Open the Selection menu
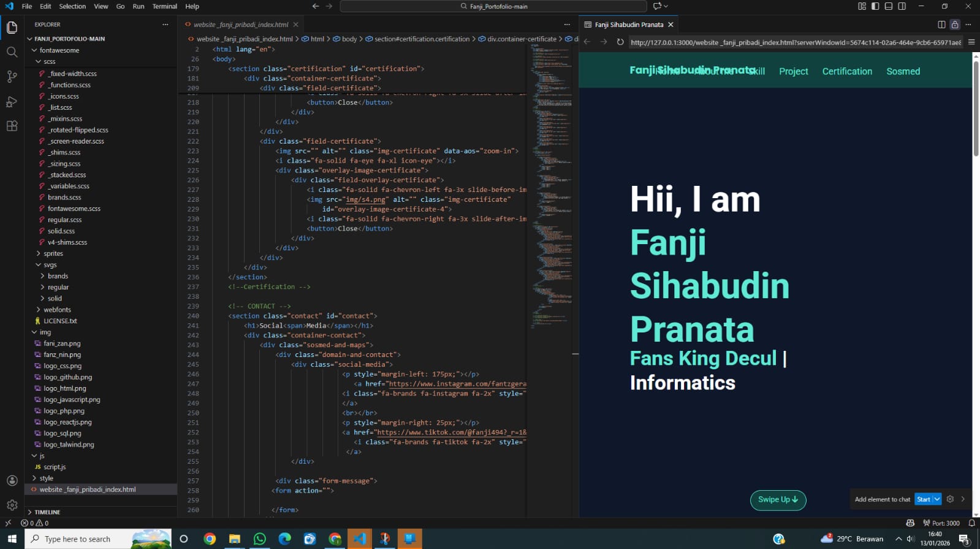The width and height of the screenshot is (980, 549). [72, 6]
